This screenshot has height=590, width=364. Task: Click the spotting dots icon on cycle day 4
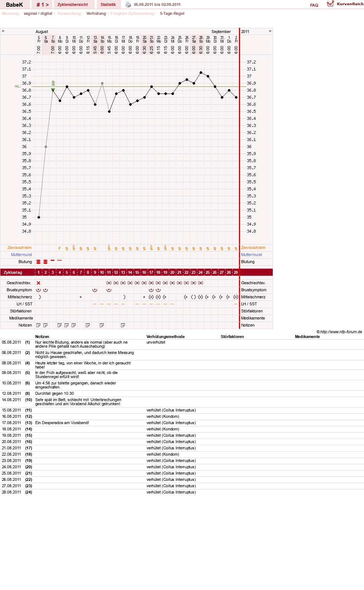click(60, 260)
